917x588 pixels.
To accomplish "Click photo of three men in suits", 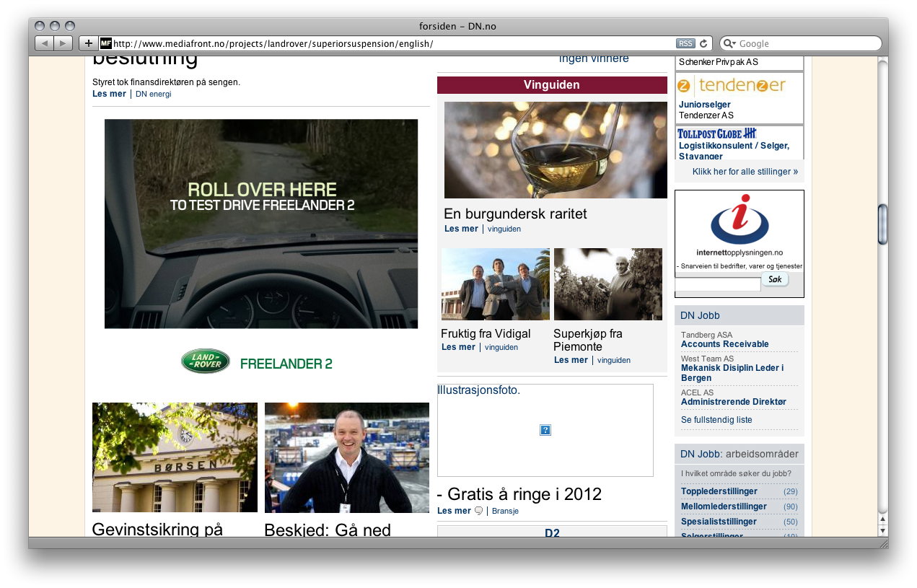I will [x=496, y=284].
